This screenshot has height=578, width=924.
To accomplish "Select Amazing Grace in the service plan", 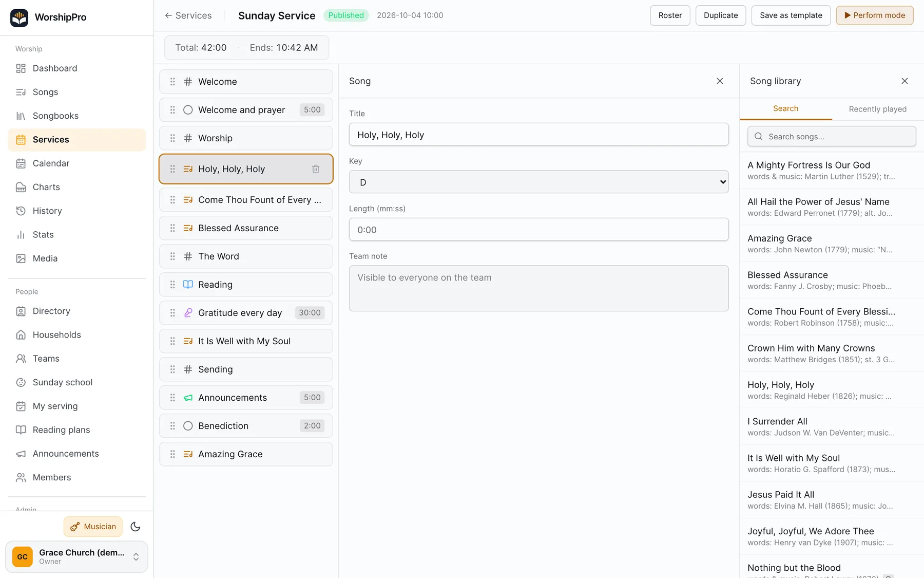I will tap(246, 454).
